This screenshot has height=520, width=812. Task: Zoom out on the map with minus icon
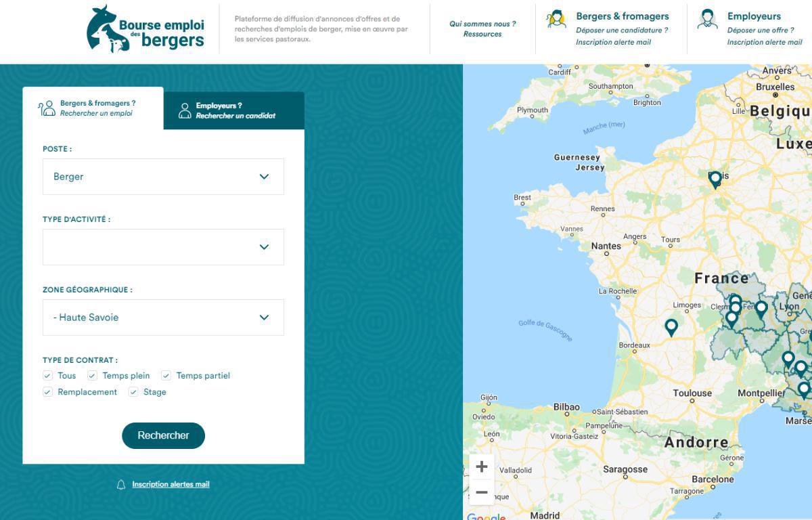point(481,492)
